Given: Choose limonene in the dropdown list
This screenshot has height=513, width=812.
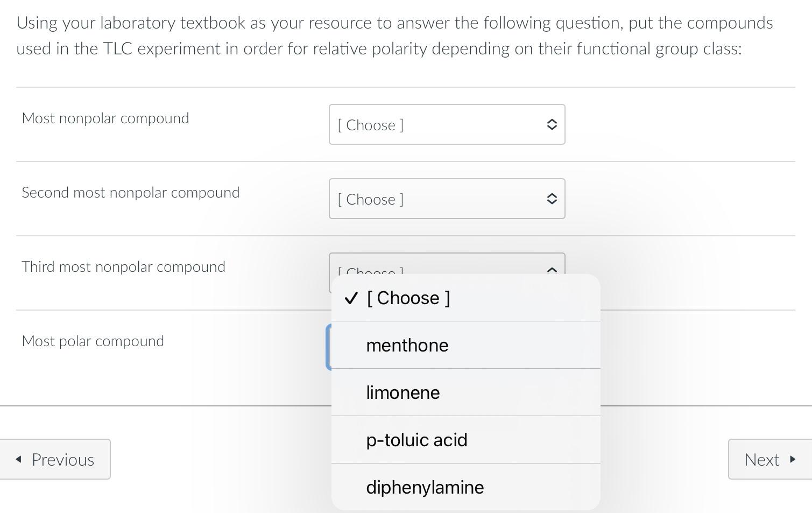Looking at the screenshot, I should point(403,392).
